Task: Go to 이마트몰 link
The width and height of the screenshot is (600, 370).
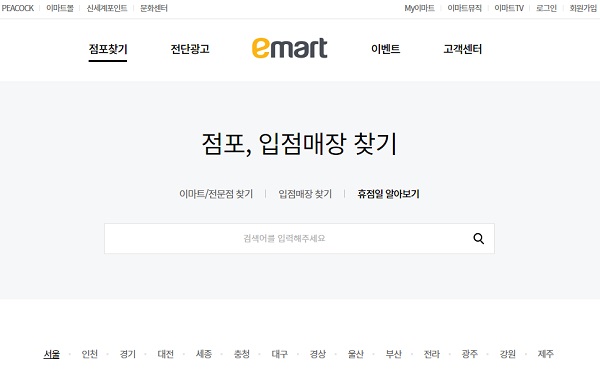Action: coord(60,8)
